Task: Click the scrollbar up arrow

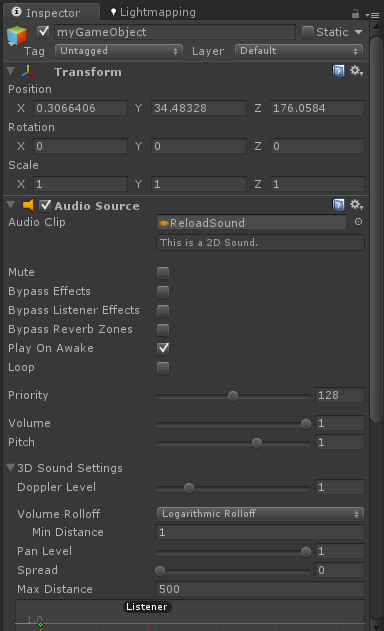Action: tap(376, 27)
